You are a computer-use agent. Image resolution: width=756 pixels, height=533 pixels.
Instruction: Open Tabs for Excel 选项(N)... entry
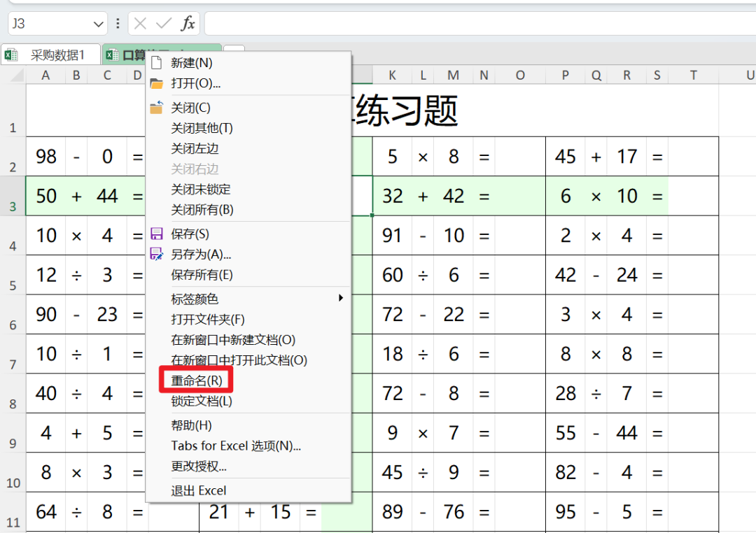coord(248,446)
